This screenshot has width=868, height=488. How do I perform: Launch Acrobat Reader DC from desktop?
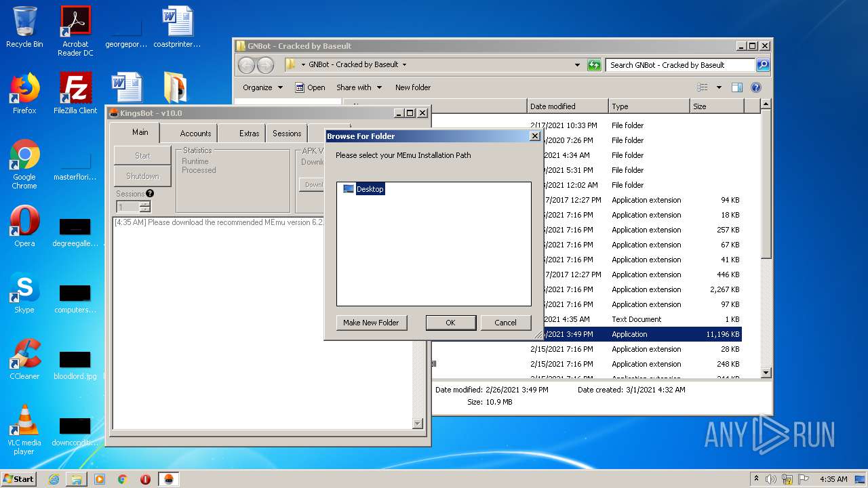click(x=75, y=31)
